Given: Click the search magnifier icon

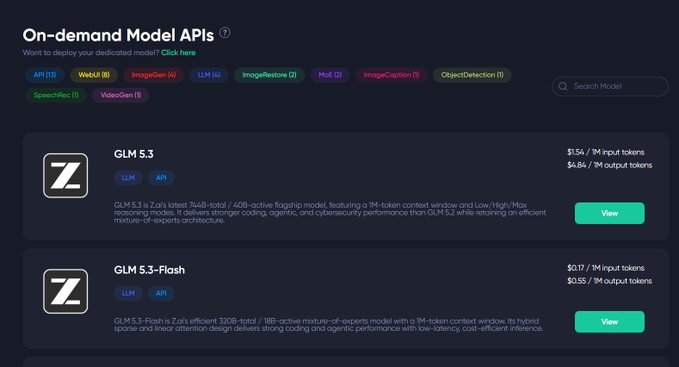Looking at the screenshot, I should click(563, 87).
